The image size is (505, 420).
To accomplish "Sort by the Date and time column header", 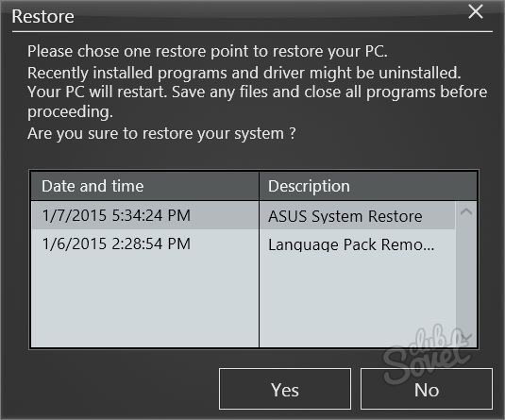I will click(x=145, y=186).
